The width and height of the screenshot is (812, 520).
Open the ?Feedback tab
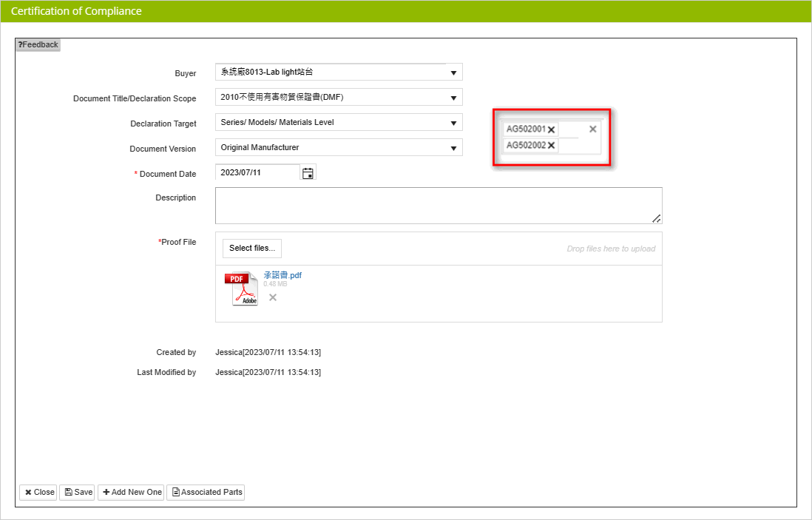click(x=38, y=45)
